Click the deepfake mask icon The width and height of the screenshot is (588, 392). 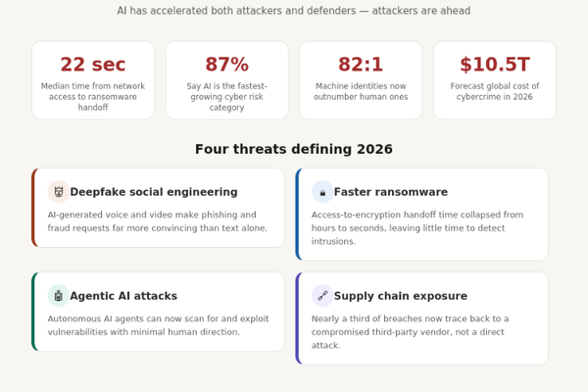click(59, 192)
